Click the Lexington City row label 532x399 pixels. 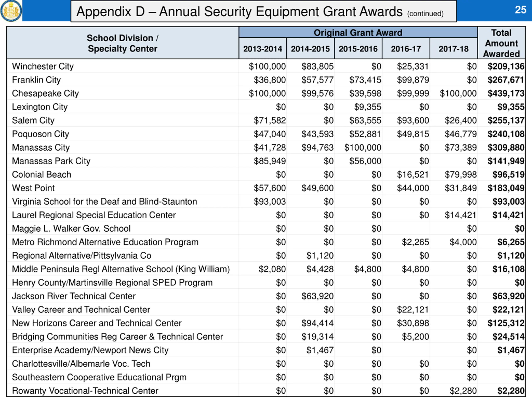[x=40, y=107]
